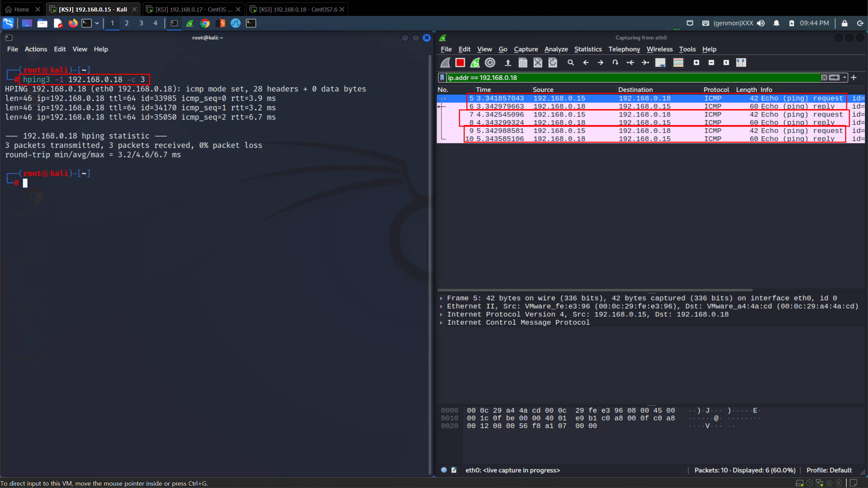Go to the first packet
Image resolution: width=868 pixels, height=488 pixels.
(630, 63)
